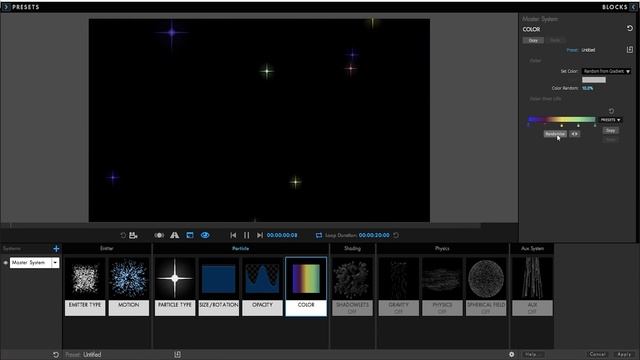Add a new system with plus icon
The image size is (640, 360).
pyautogui.click(x=56, y=248)
